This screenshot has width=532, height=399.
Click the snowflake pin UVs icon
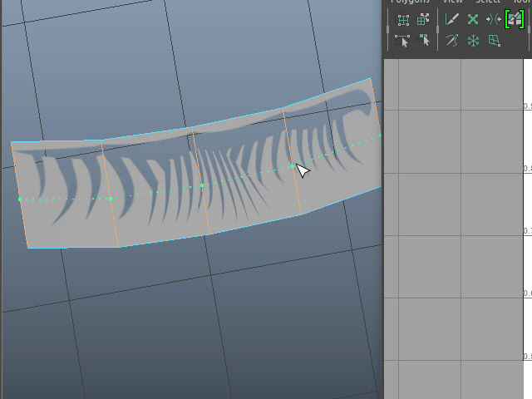[x=473, y=40]
